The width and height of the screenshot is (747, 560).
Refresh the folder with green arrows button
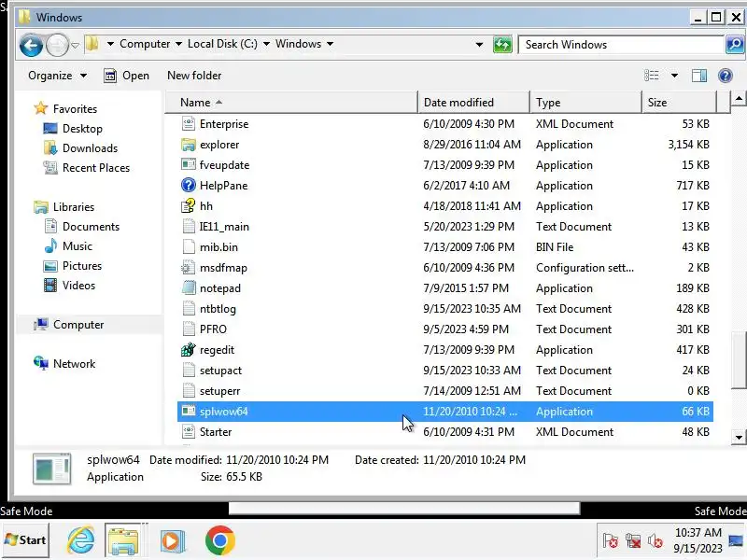point(502,45)
